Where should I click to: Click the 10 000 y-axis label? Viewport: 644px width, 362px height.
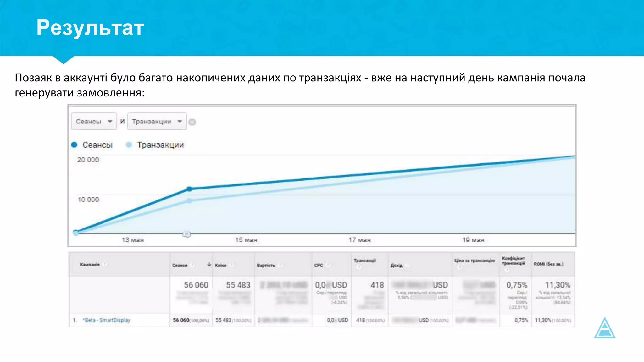88,200
